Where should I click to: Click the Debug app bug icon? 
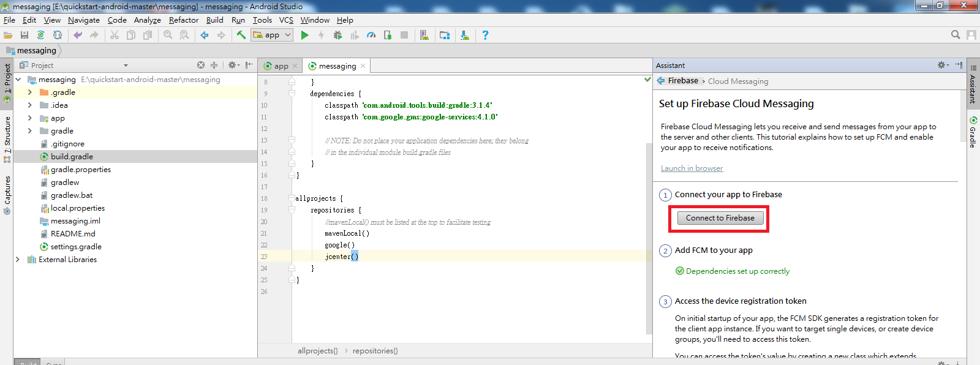pyautogui.click(x=337, y=36)
